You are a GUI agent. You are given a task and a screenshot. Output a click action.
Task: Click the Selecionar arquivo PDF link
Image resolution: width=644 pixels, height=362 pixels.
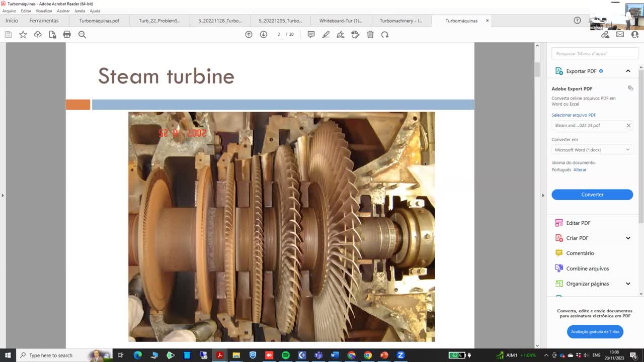pos(574,115)
